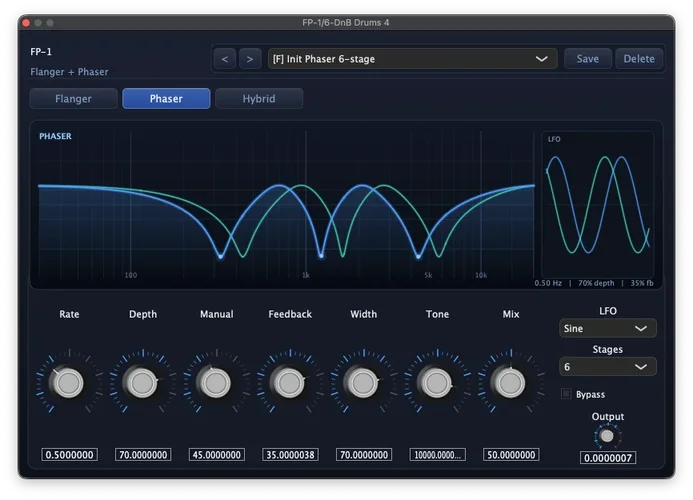
Task: Switch to Flanger mode tab
Action: 73,99
